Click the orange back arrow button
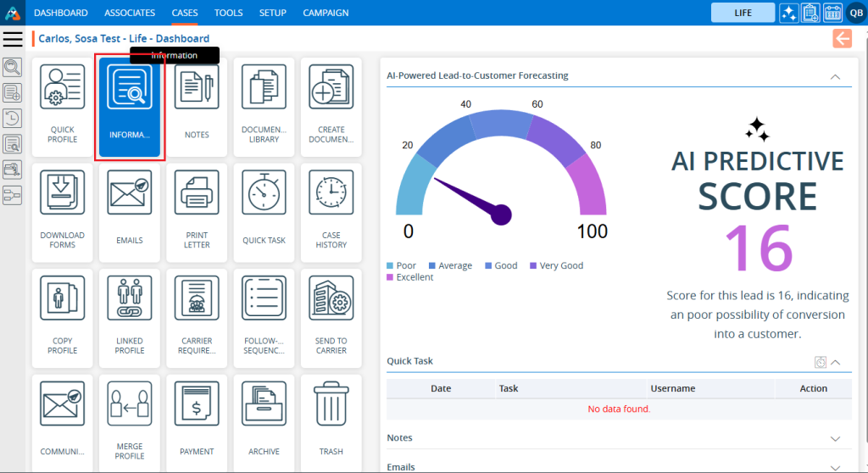This screenshot has width=868, height=473. 842,38
